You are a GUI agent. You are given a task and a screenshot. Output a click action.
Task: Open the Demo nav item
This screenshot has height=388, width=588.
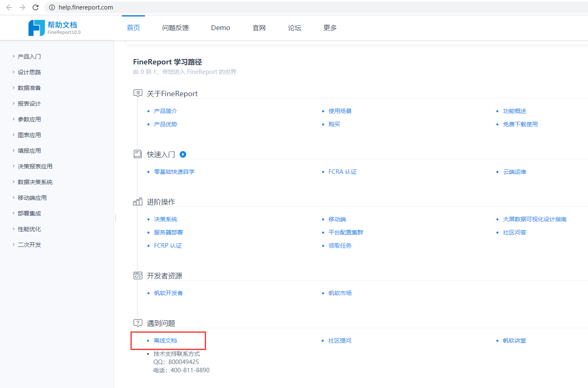click(220, 28)
